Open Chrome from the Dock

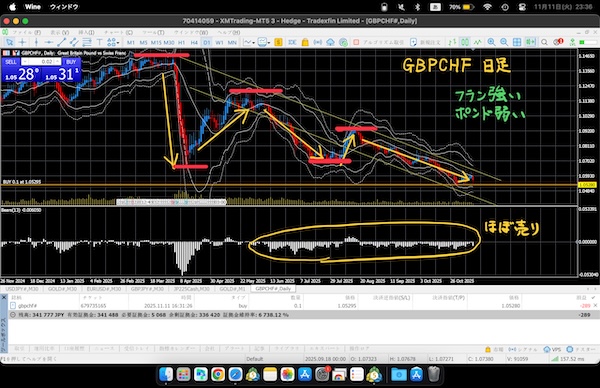tap(218, 374)
